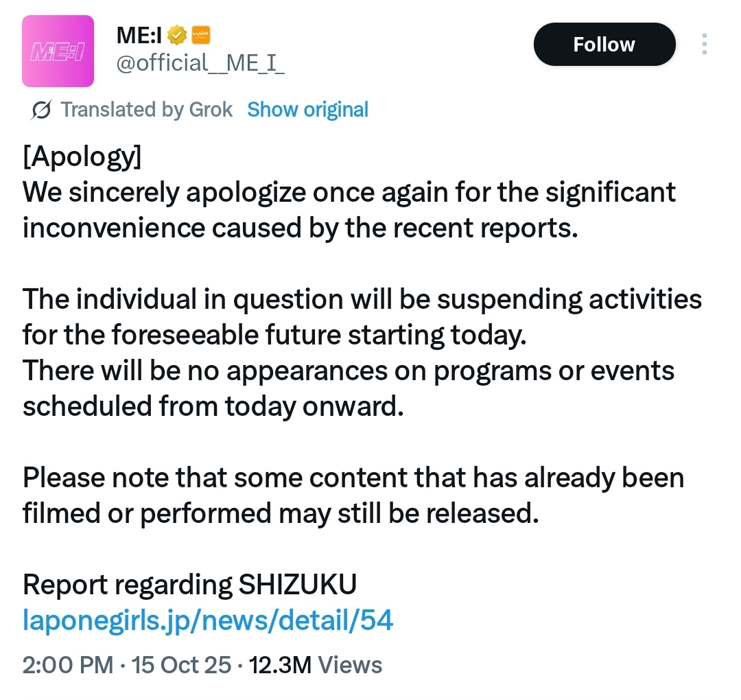Click the orange LAPONE affiliate badge

[200, 34]
